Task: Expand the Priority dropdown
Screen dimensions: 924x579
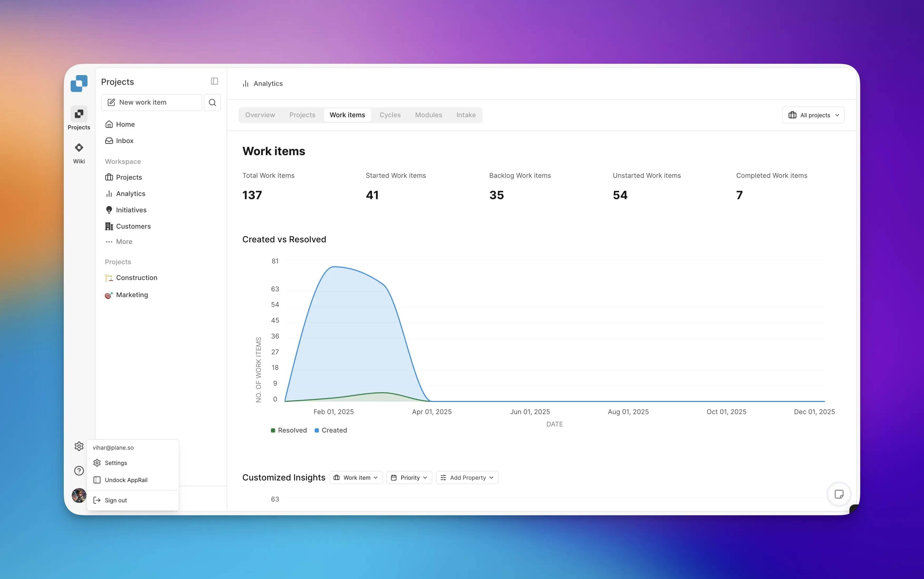Action: tap(409, 478)
